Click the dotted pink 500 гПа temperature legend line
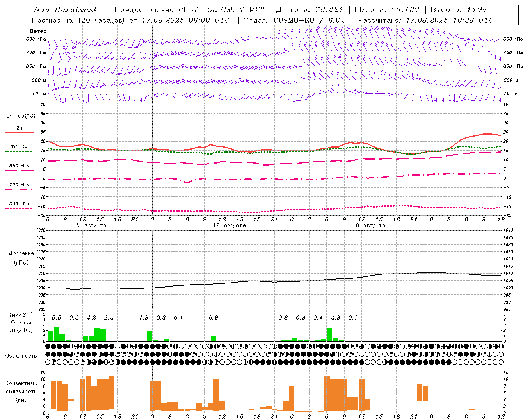The image size is (525, 420). tap(18, 208)
